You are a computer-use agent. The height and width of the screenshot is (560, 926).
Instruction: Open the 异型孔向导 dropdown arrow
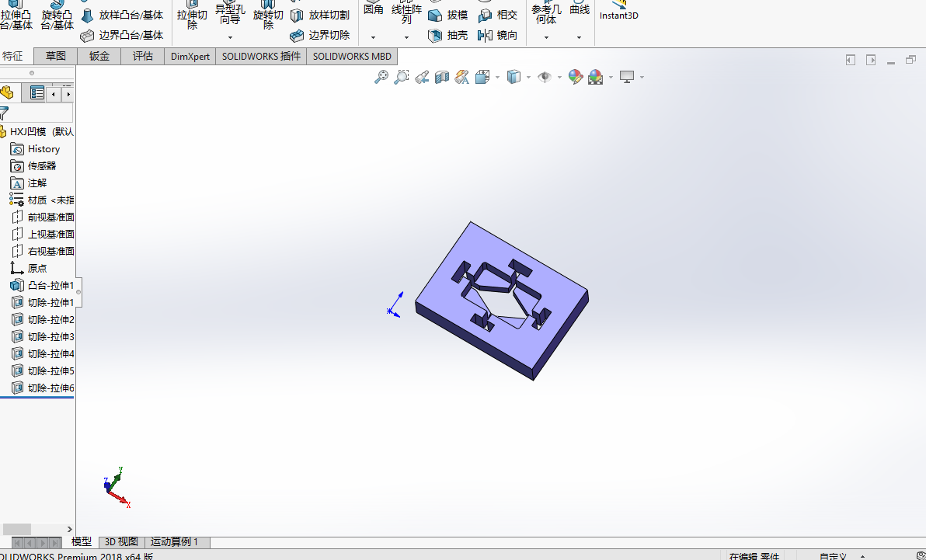click(x=230, y=38)
